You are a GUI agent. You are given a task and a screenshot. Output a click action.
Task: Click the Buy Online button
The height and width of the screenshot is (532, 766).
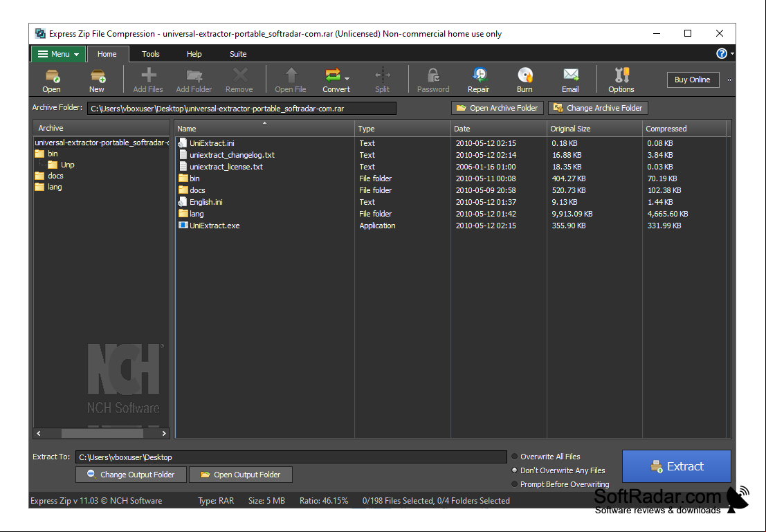click(693, 80)
